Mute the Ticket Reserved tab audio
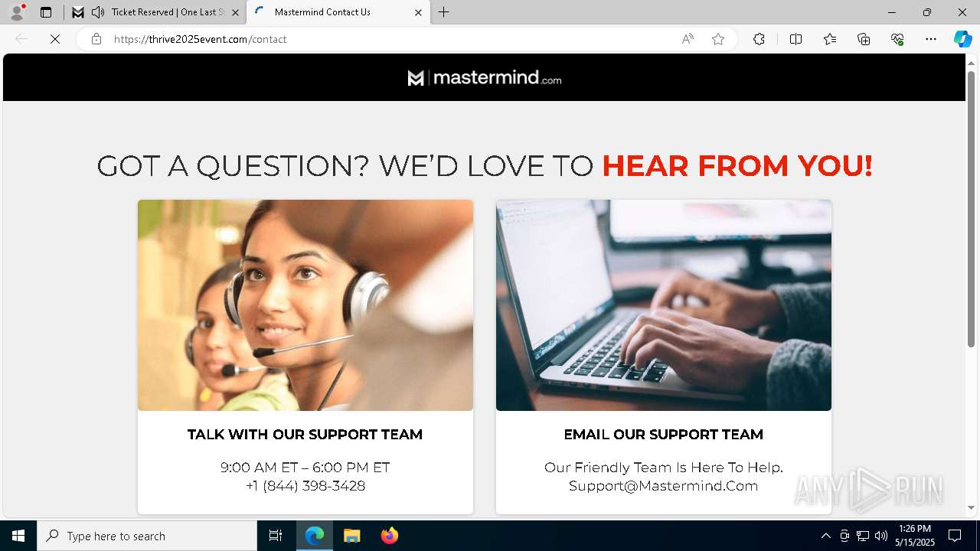 click(98, 12)
